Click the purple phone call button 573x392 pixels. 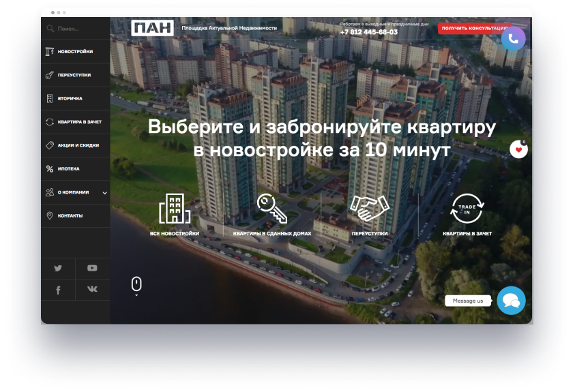click(x=513, y=38)
